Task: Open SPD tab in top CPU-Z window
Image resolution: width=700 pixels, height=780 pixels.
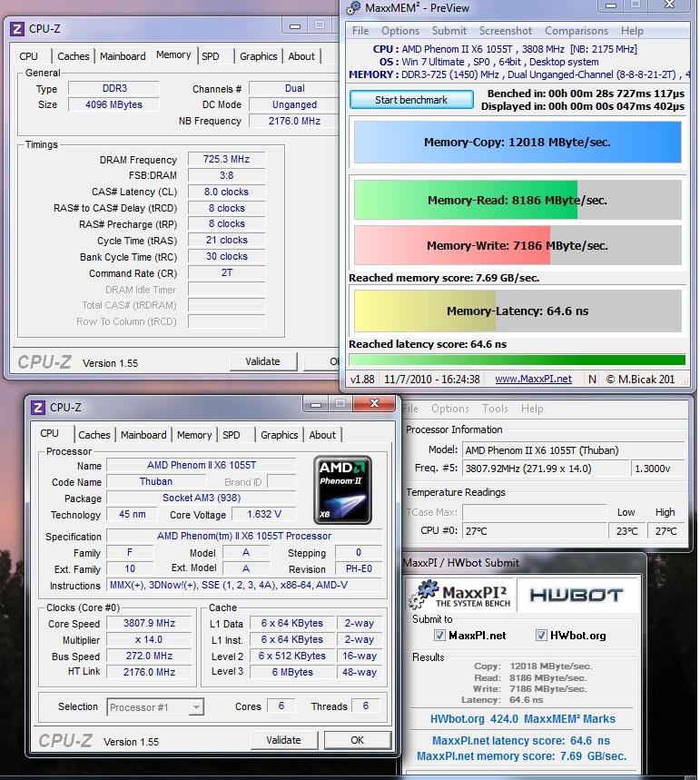Action: coord(211,56)
